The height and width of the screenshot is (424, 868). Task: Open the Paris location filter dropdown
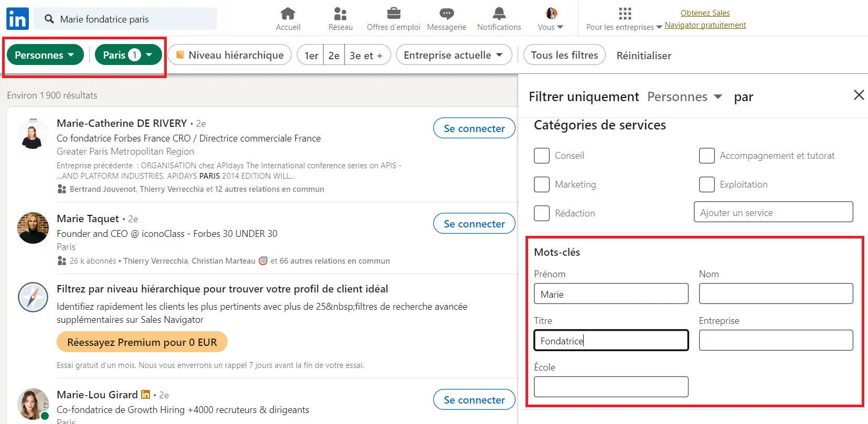[x=128, y=55]
